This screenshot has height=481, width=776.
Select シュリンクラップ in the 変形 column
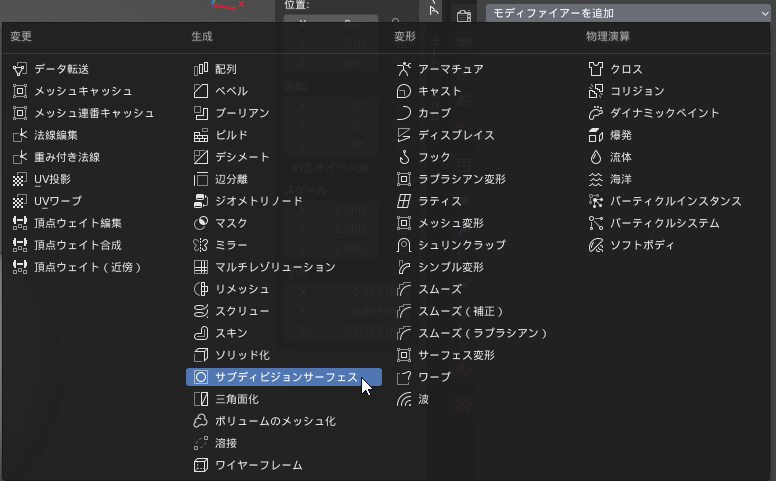point(461,245)
